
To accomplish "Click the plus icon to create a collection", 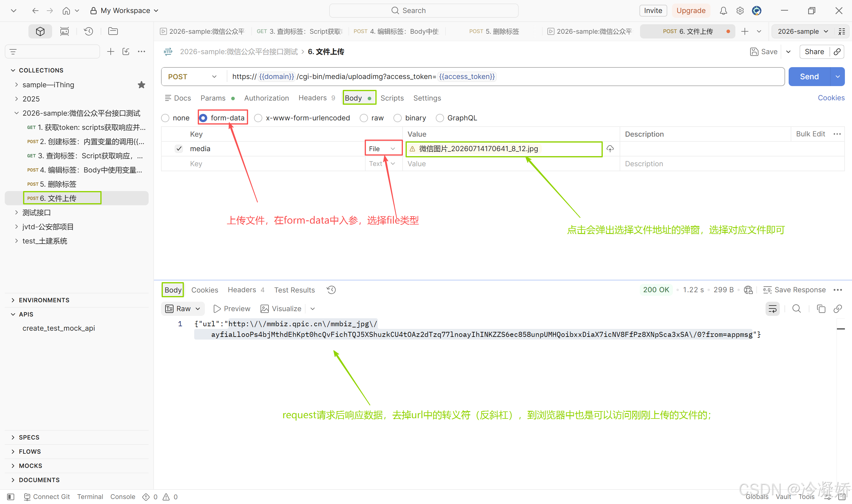I will pos(110,52).
